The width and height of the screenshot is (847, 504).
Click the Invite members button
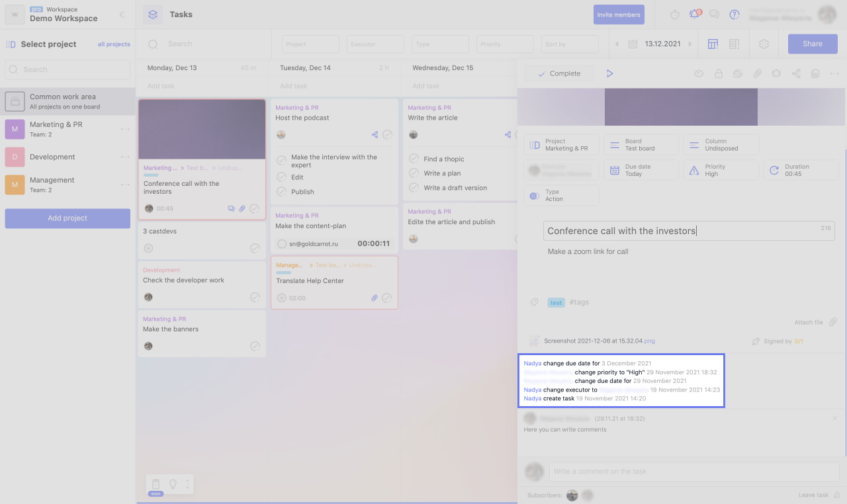pos(619,15)
